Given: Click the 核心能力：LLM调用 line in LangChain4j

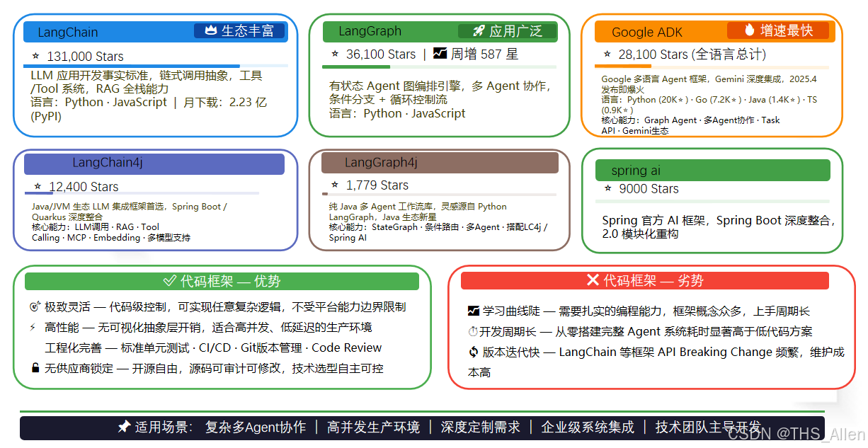Looking at the screenshot, I should [96, 227].
